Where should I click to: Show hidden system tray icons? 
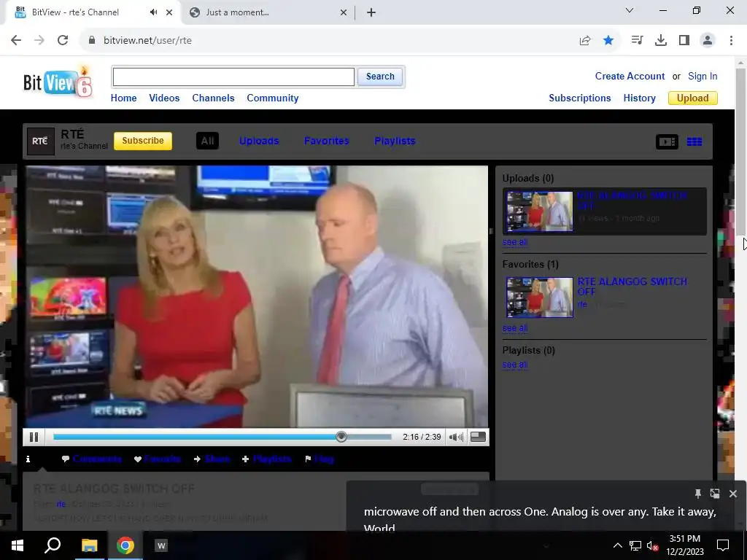coord(617,545)
